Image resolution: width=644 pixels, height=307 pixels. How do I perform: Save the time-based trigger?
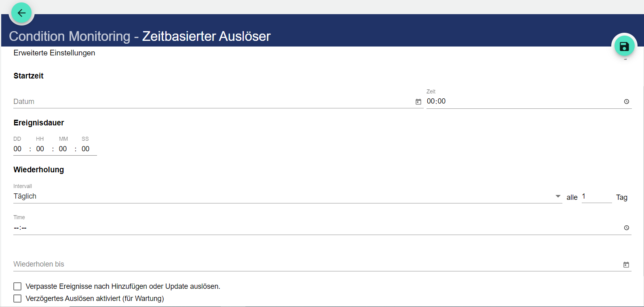point(624,47)
